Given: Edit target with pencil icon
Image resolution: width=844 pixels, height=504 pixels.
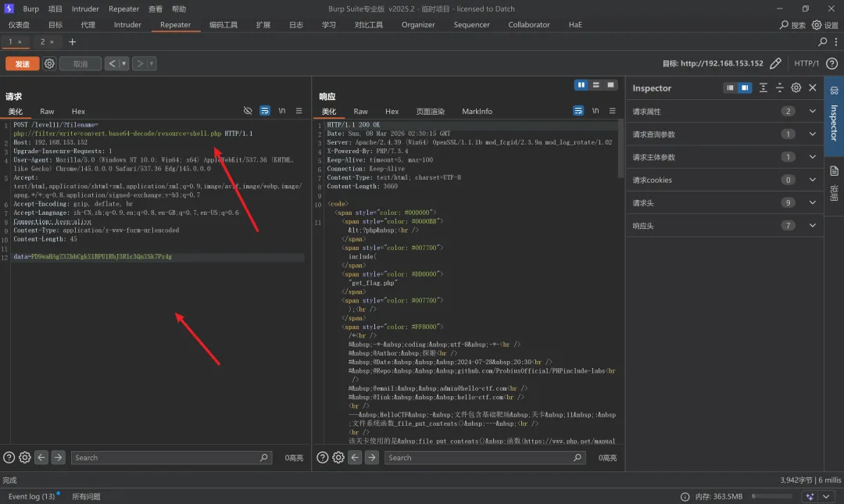Looking at the screenshot, I should point(775,63).
